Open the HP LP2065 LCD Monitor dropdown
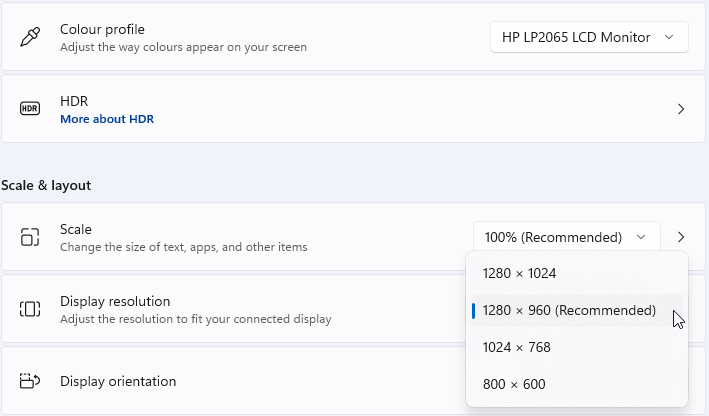The image size is (709, 416). pyautogui.click(x=589, y=37)
